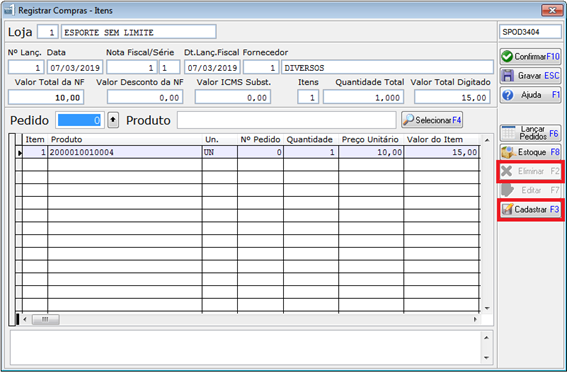Click the Itens count field
The image size is (567, 373).
point(308,97)
